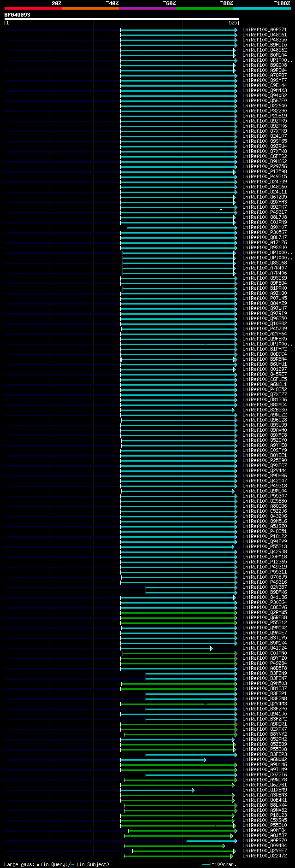295x868 pixels.
Task: Open hit UniRef100_Q7XTK9
Action: [x=265, y=131]
